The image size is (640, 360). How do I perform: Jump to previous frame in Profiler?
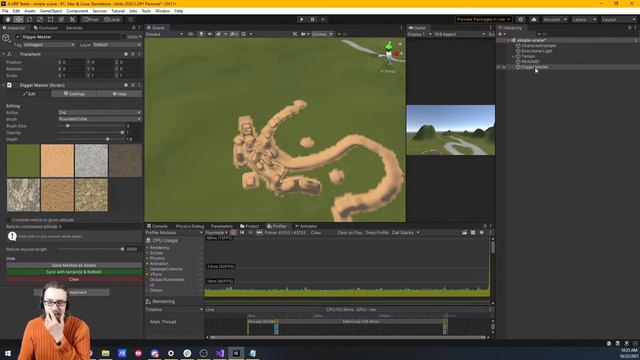[242, 233]
